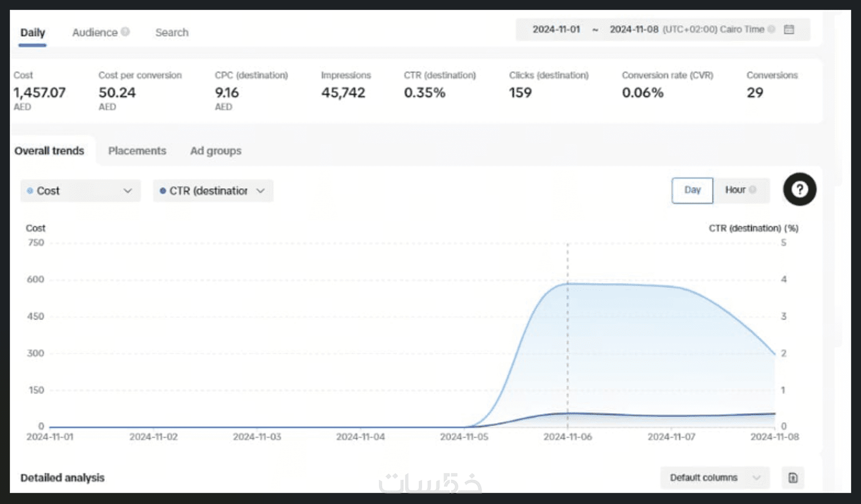
Task: Click the 2024-11-01 start date field
Action: click(x=556, y=29)
